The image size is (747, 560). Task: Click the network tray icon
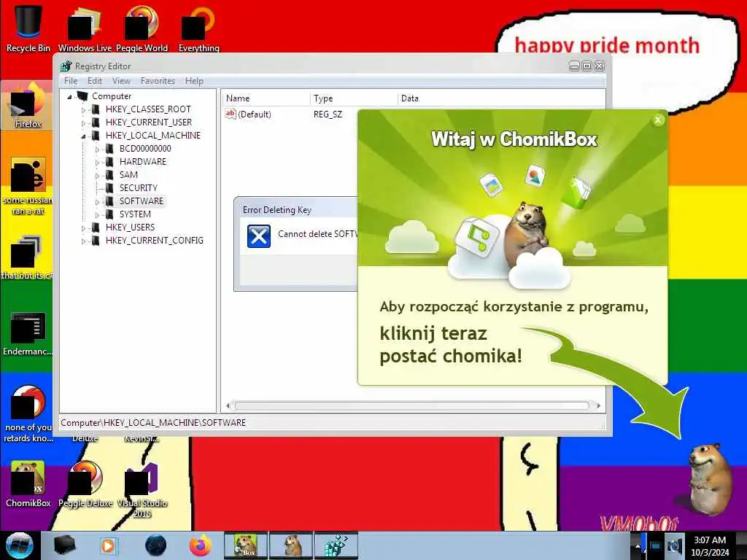pyautogui.click(x=656, y=545)
